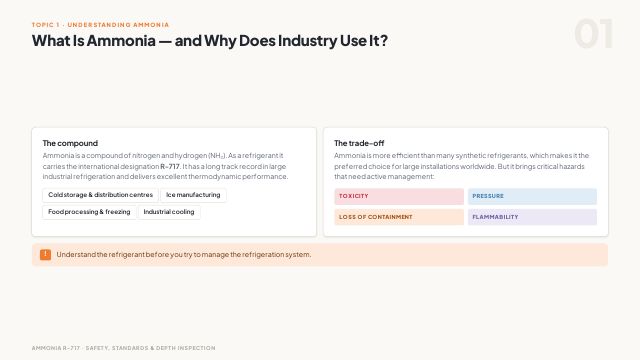The height and width of the screenshot is (360, 640).
Task: Click the compound card heading
Action: [x=70, y=143]
